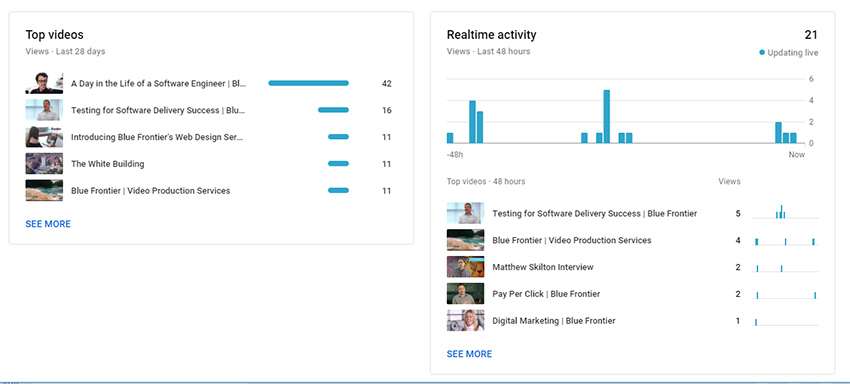Click the tallest bar in the realtime chart
The image size is (850, 384).
pyautogui.click(x=607, y=117)
